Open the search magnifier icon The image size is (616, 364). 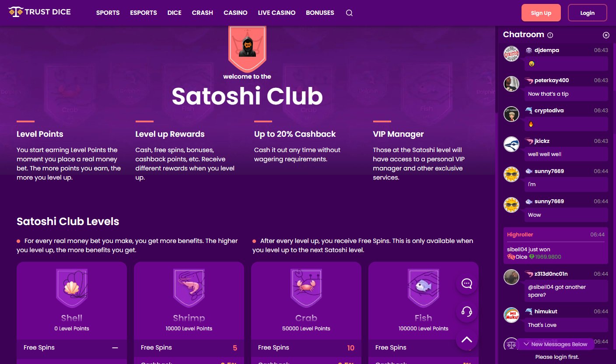[x=349, y=13]
